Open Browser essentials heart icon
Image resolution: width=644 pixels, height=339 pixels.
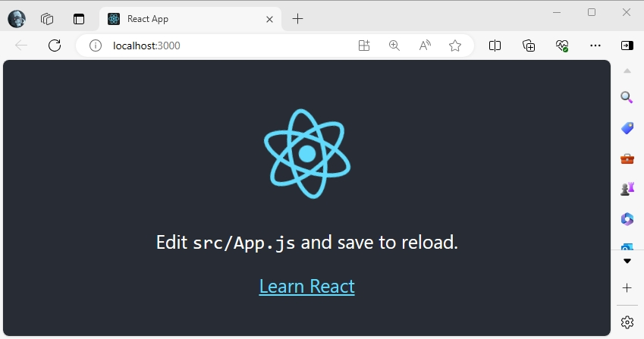click(562, 46)
